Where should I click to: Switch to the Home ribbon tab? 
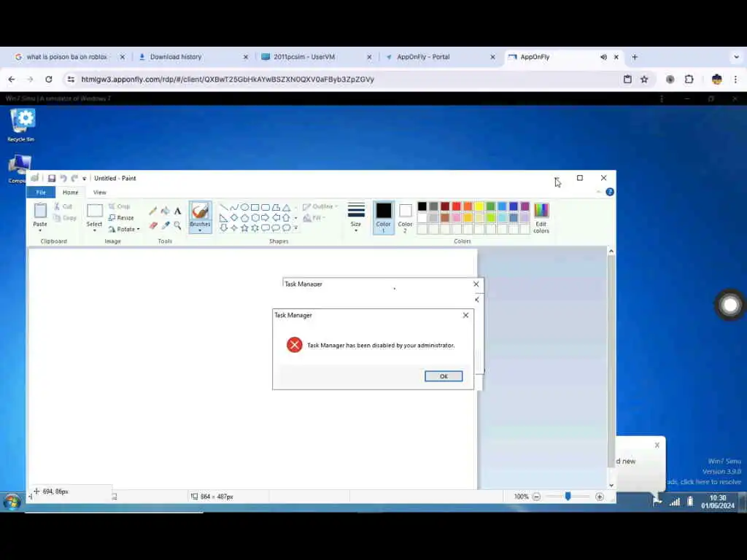(x=71, y=192)
